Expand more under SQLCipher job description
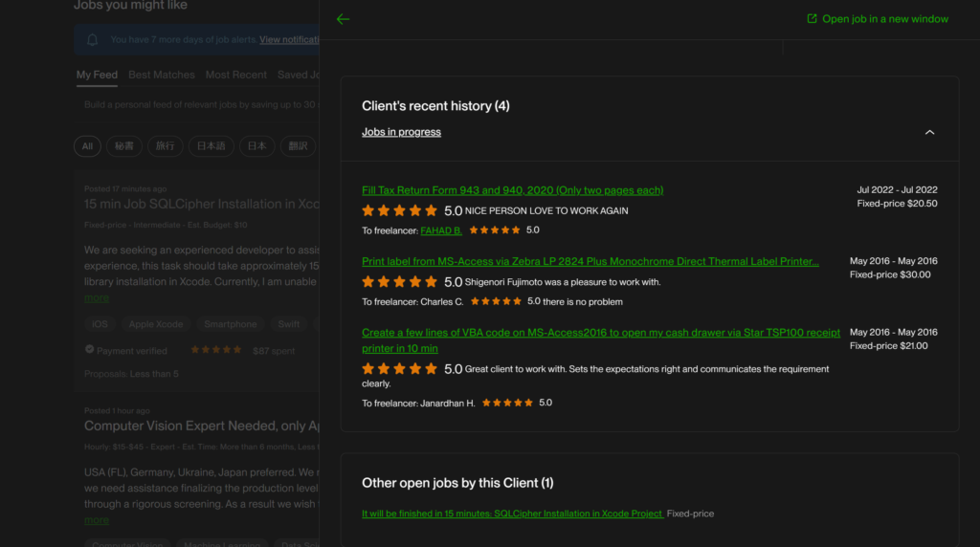Screen dimensions: 980x547 (x=97, y=297)
